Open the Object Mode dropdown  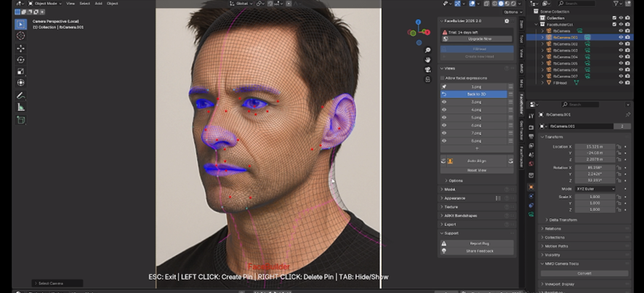[44, 4]
